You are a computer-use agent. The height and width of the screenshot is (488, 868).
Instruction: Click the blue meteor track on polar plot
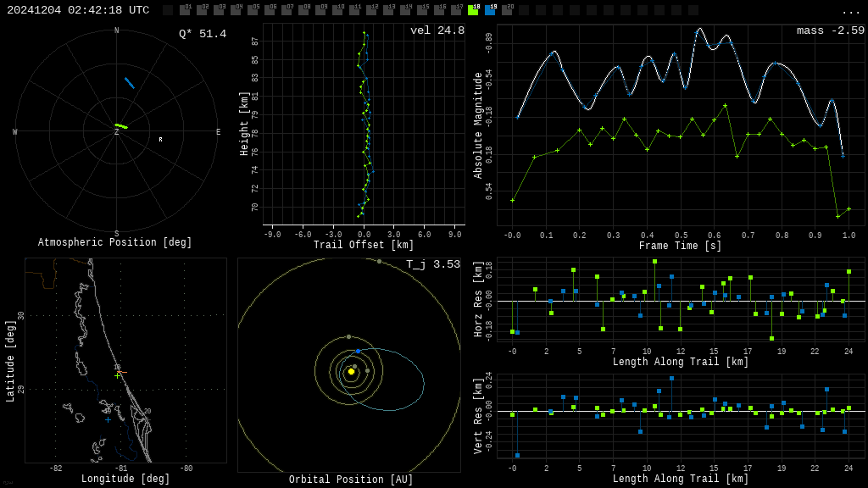130,83
